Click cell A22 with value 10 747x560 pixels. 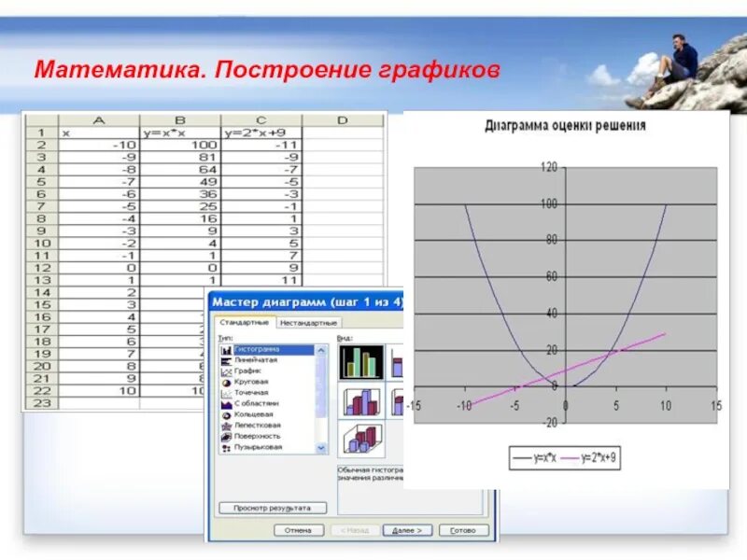[x=99, y=391]
